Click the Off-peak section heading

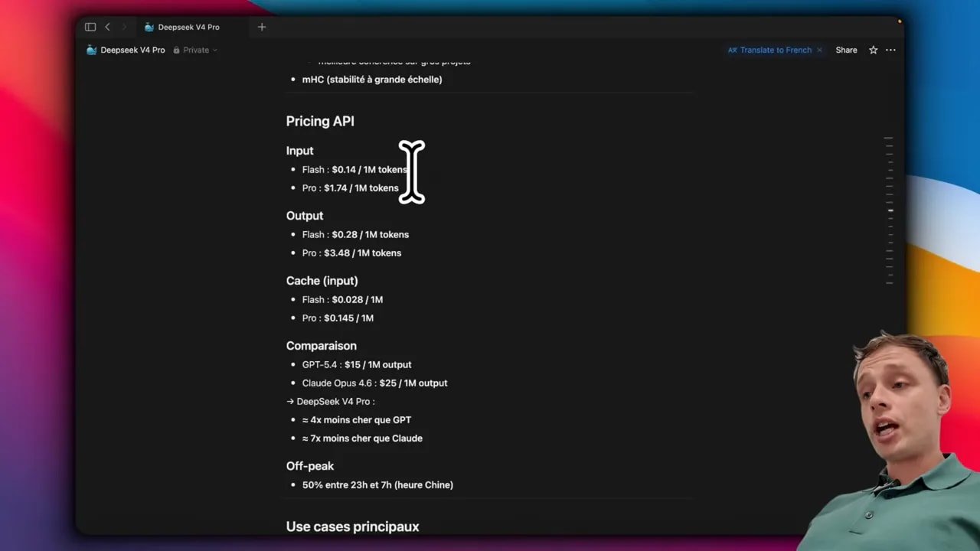[x=309, y=466]
